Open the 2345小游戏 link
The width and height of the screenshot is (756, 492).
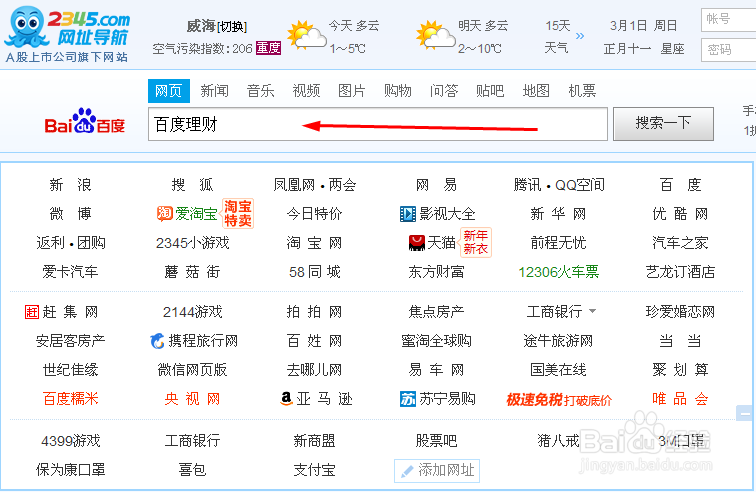pos(192,243)
